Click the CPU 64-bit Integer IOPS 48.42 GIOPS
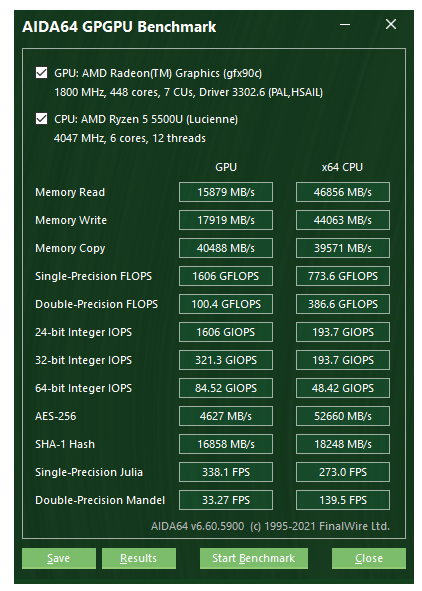 click(343, 388)
